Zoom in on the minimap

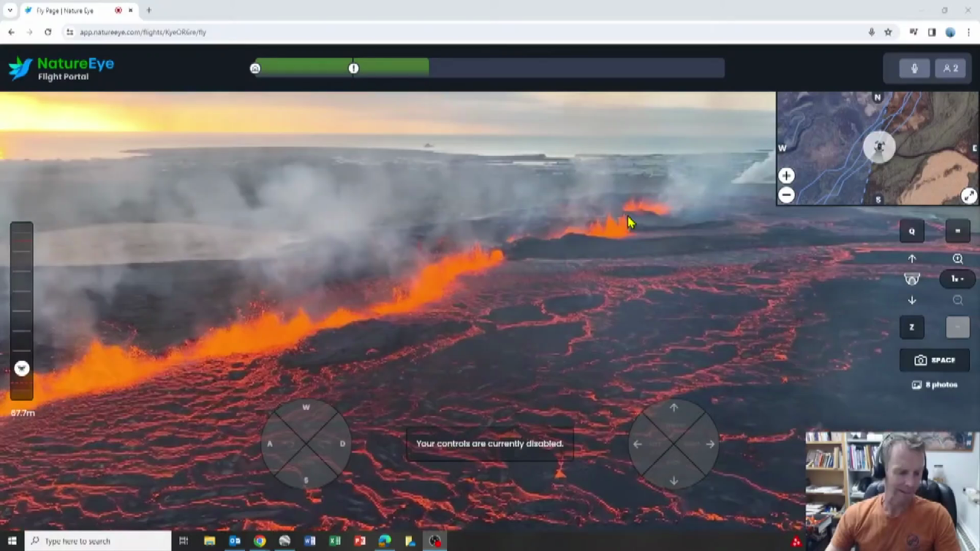786,176
